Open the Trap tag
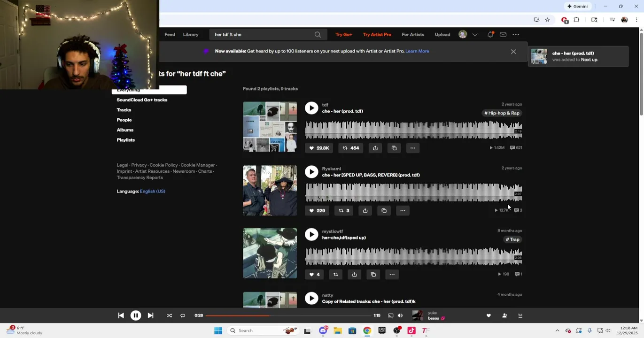Image resolution: width=644 pixels, height=338 pixels. tap(512, 239)
